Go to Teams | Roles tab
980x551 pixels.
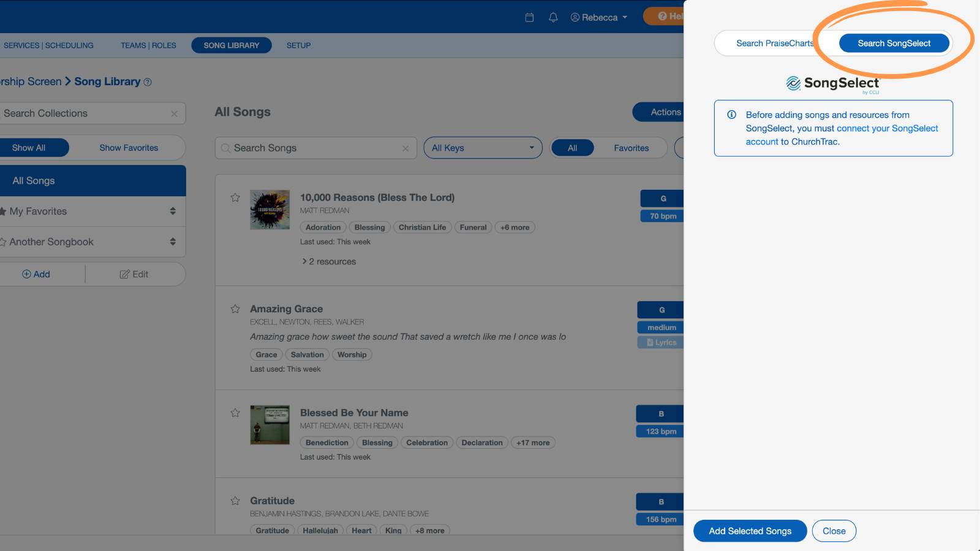[148, 45]
